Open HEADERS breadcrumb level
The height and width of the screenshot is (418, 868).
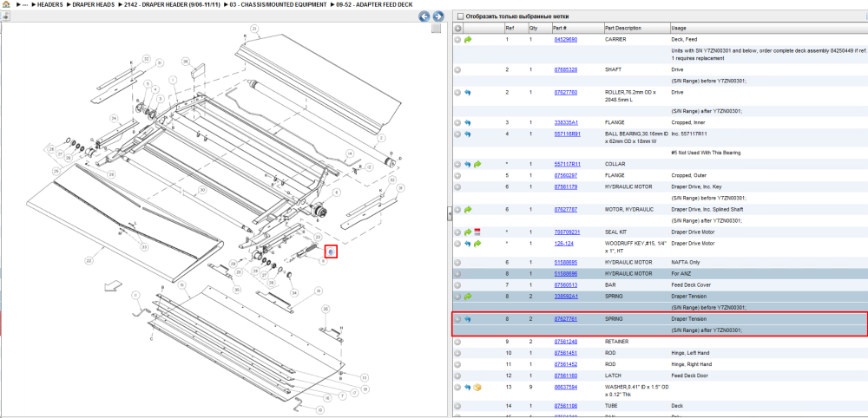[x=49, y=4]
